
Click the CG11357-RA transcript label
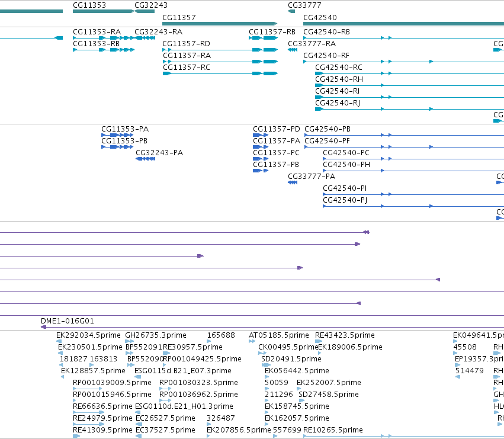(187, 56)
